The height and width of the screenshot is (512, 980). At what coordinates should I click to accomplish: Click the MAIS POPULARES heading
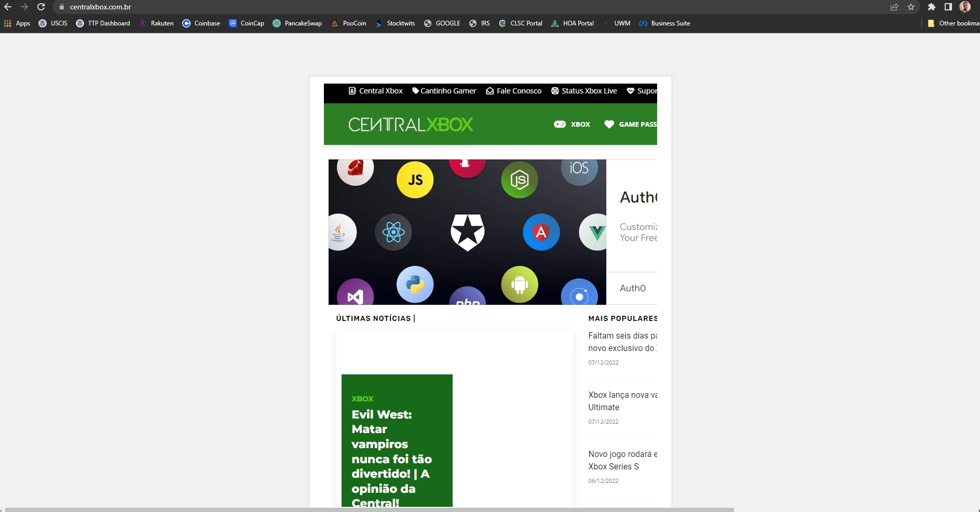pos(622,318)
